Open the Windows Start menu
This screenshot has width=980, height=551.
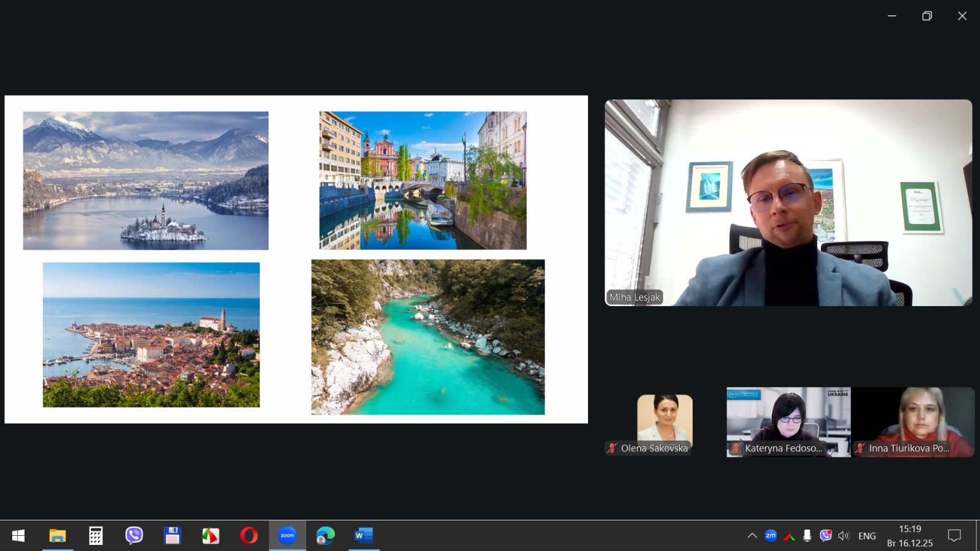18,536
